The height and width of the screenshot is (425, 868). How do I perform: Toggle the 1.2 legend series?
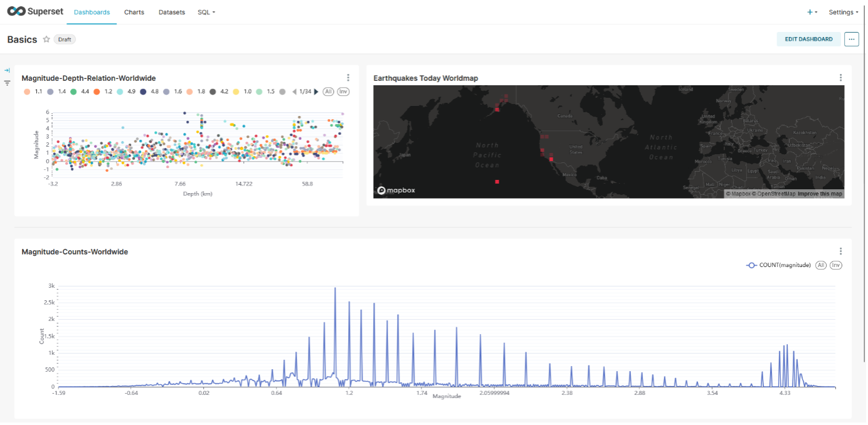pos(103,92)
